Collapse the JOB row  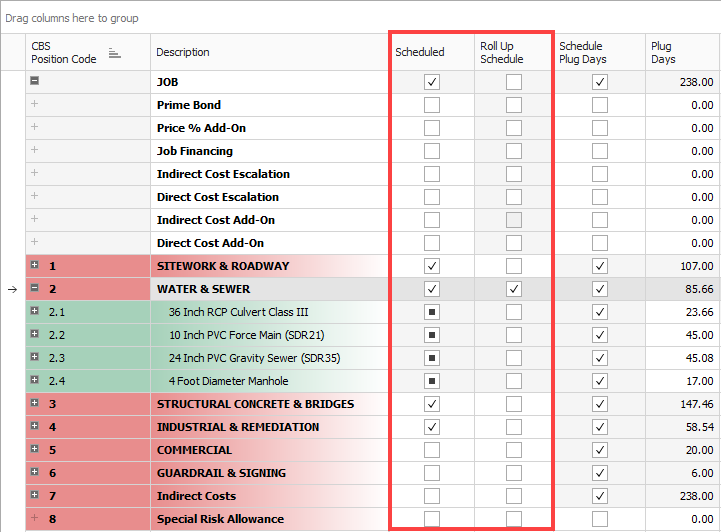35,82
